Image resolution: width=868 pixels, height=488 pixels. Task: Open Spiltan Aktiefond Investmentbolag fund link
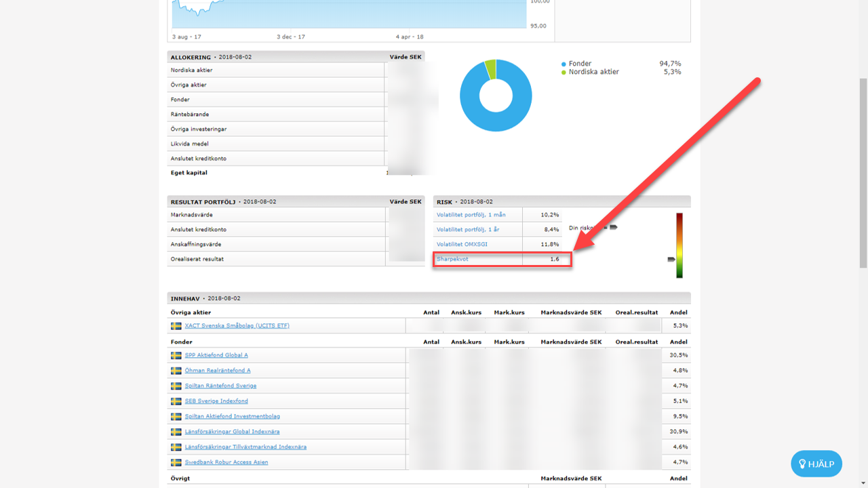pyautogui.click(x=232, y=416)
